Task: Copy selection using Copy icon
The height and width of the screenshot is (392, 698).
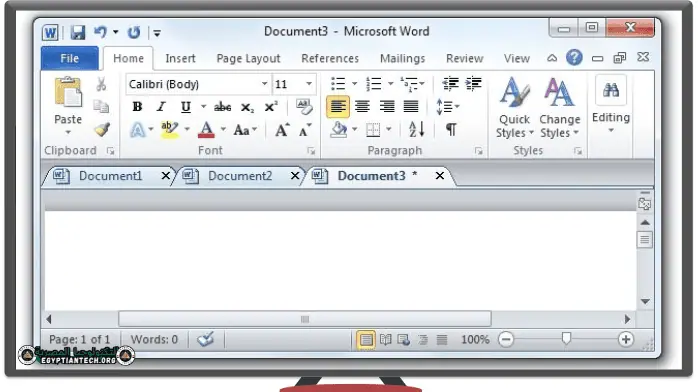Action: [x=101, y=106]
